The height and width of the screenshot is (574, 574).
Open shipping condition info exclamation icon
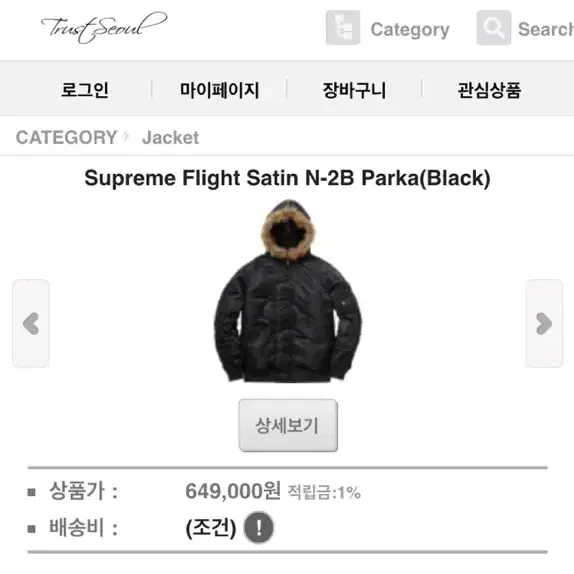pos(259,528)
